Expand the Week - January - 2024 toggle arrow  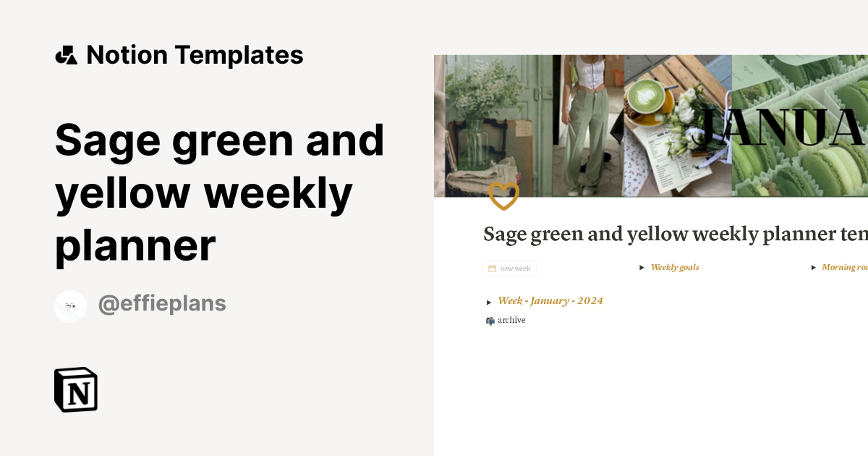pos(489,302)
